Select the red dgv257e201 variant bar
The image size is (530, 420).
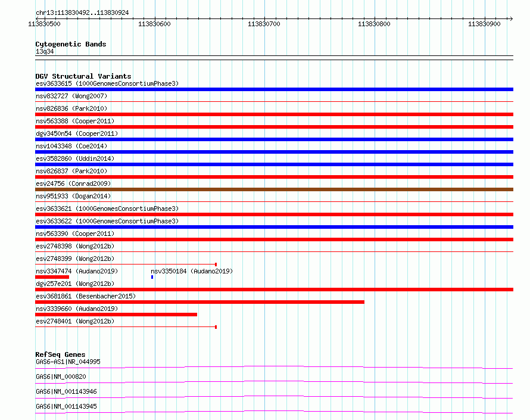pyautogui.click(x=274, y=290)
